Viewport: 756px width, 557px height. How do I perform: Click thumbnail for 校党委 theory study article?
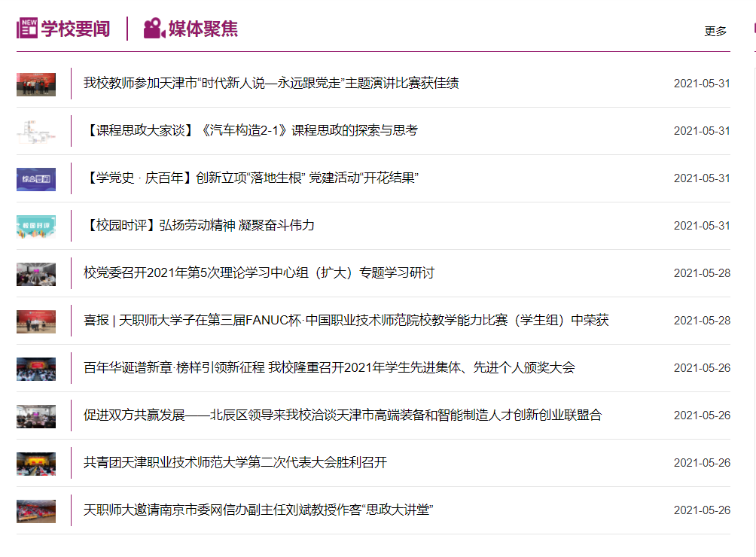point(36,273)
